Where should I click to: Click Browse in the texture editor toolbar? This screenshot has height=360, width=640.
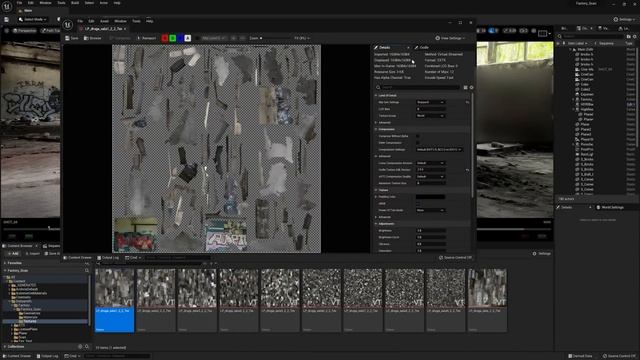point(93,38)
